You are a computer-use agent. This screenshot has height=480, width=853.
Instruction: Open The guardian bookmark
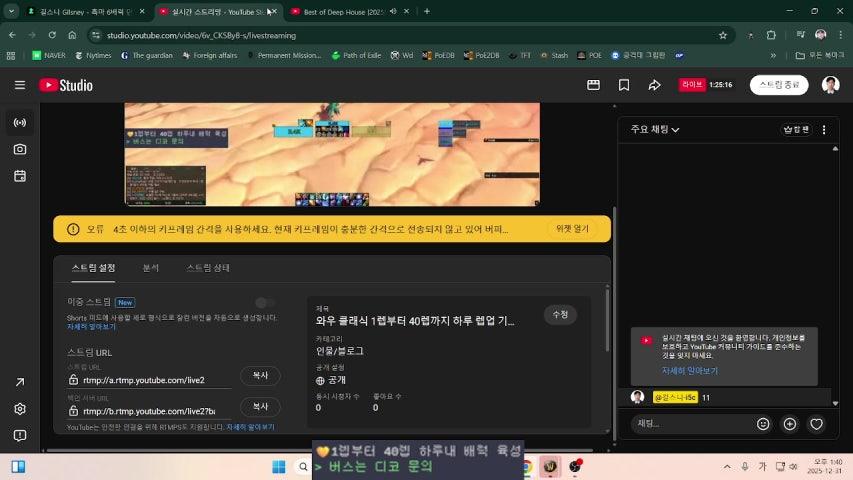[x=146, y=56]
